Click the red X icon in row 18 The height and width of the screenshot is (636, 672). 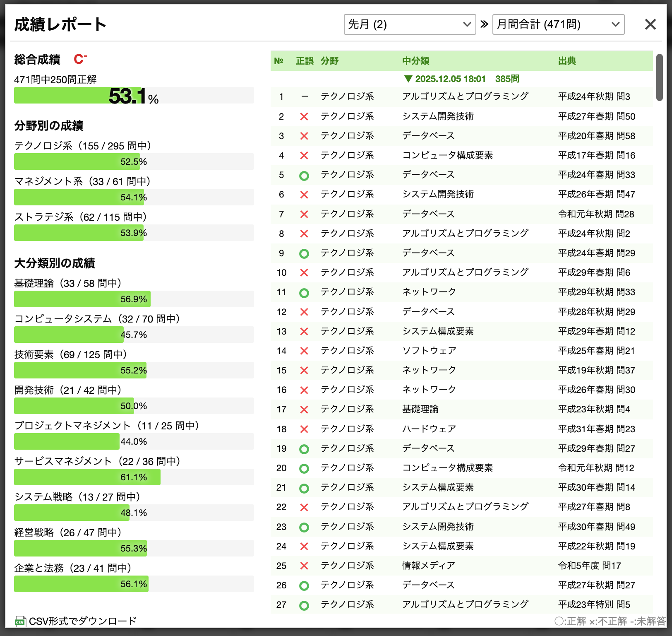coord(304,429)
